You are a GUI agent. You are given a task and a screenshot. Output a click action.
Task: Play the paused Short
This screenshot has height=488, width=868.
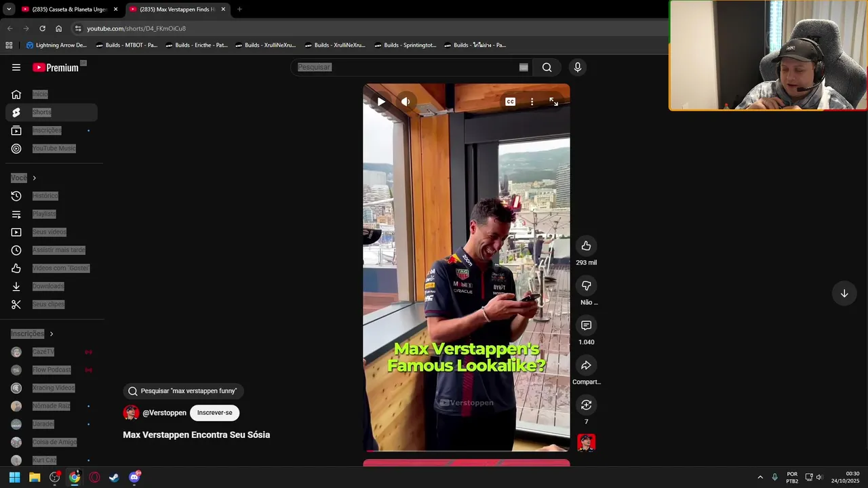[381, 102]
